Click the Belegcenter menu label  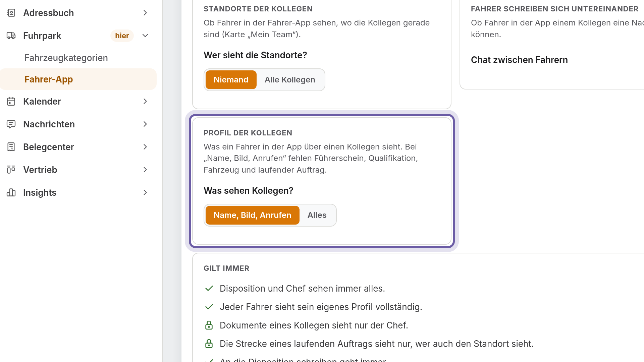49,147
